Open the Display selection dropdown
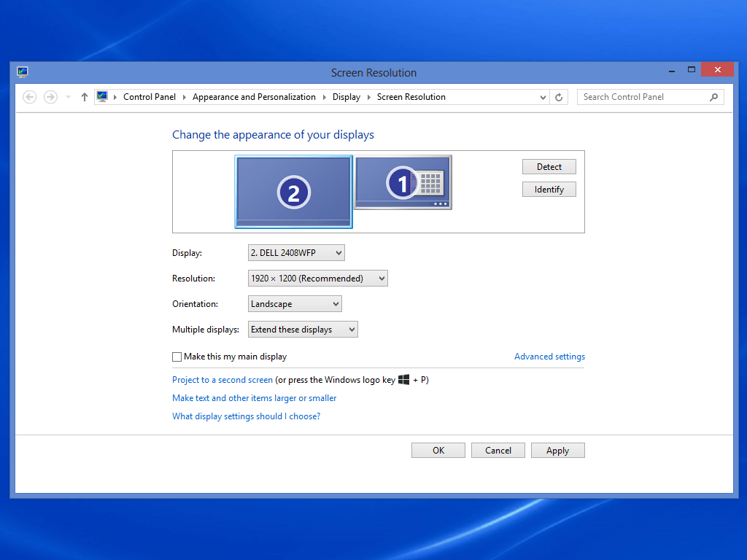This screenshot has width=747, height=560. tap(296, 253)
